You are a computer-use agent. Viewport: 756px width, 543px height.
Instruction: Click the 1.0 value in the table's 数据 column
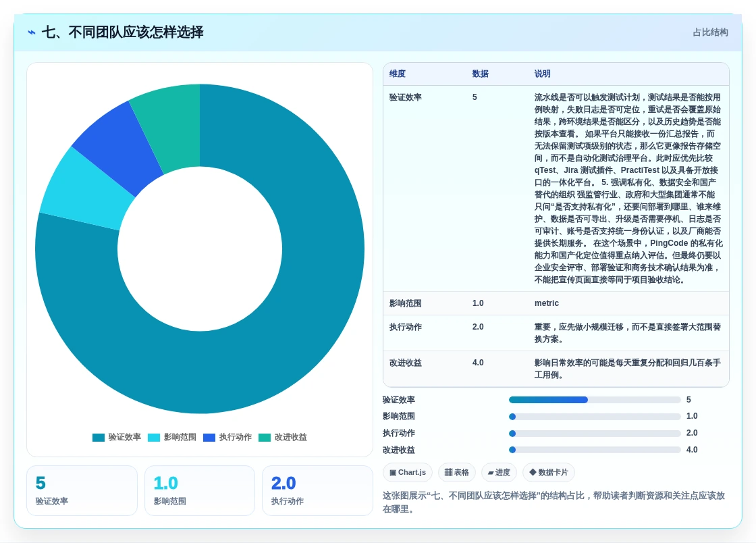coord(478,303)
